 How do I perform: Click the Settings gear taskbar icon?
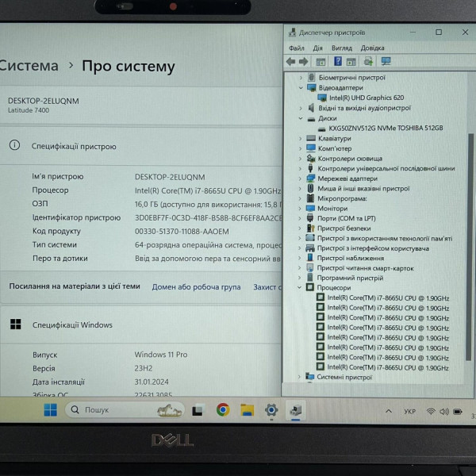271,410
